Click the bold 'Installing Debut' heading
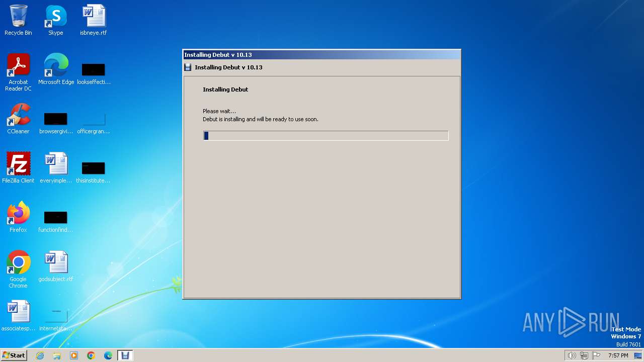This screenshot has height=362, width=644. [x=225, y=89]
